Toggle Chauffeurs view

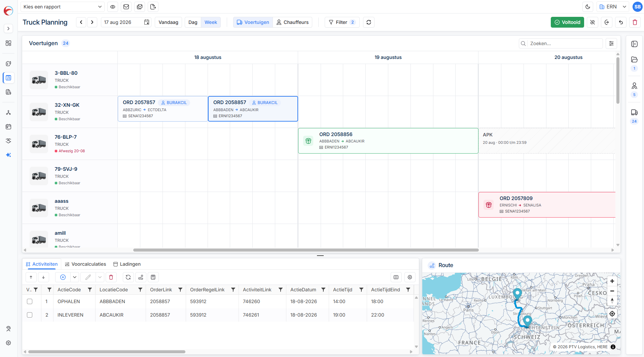point(292,22)
